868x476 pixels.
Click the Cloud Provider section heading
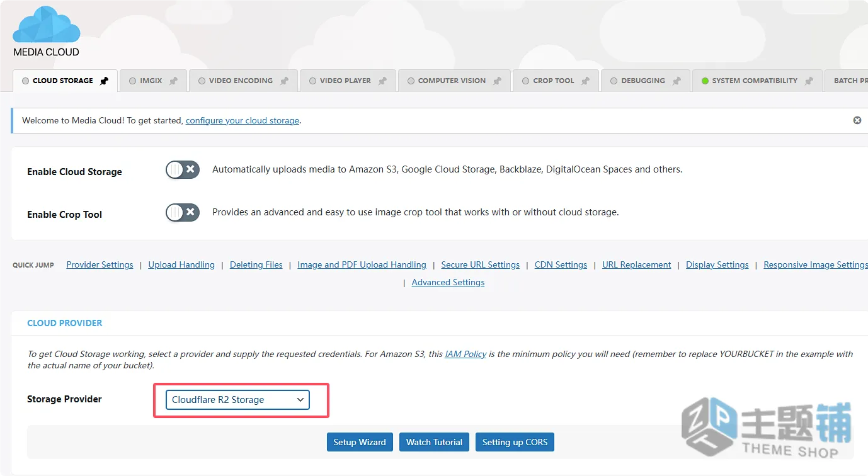tap(65, 323)
